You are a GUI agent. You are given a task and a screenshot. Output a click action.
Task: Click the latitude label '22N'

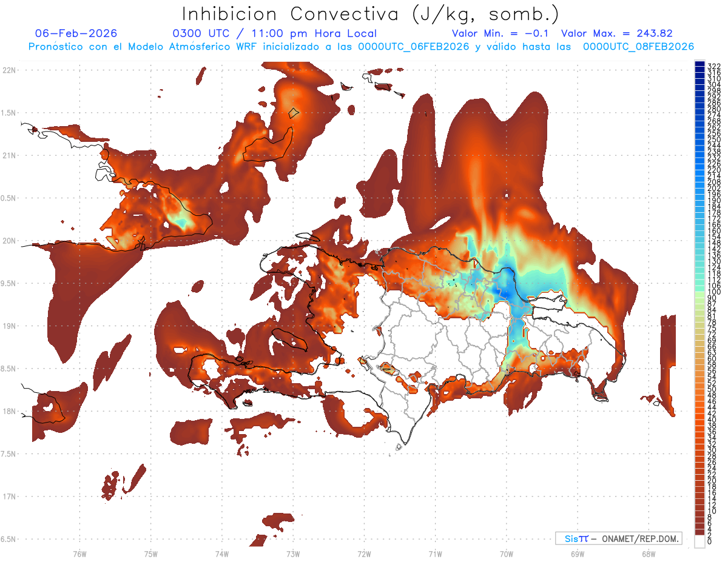[9, 70]
